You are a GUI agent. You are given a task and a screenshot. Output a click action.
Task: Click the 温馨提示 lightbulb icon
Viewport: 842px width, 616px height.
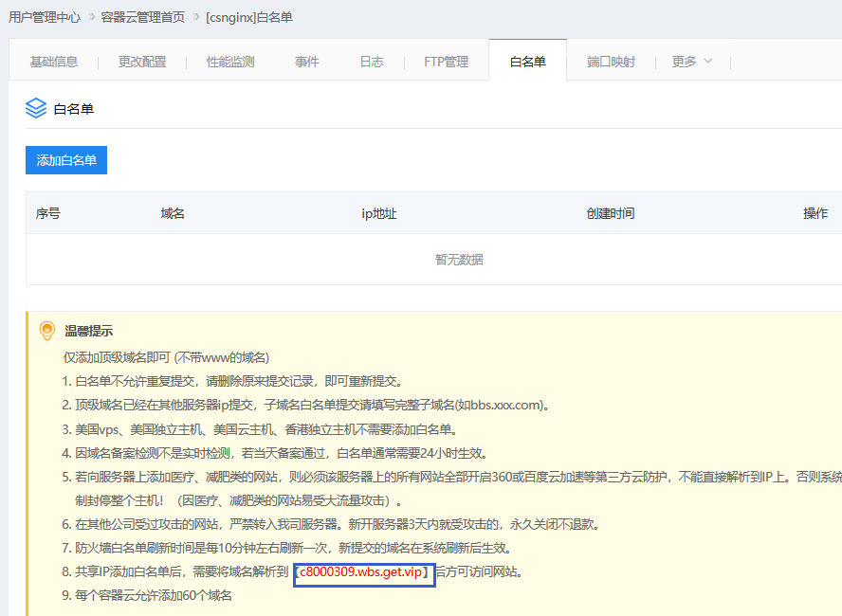coord(46,331)
